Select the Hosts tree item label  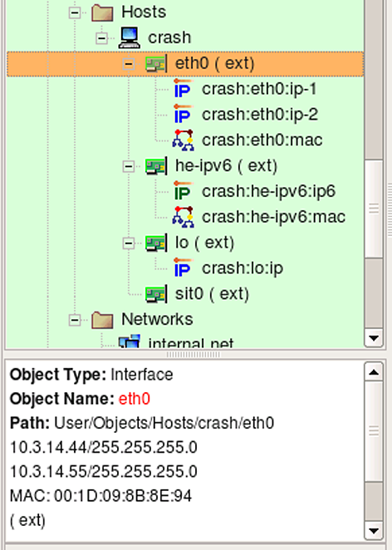pos(144,12)
